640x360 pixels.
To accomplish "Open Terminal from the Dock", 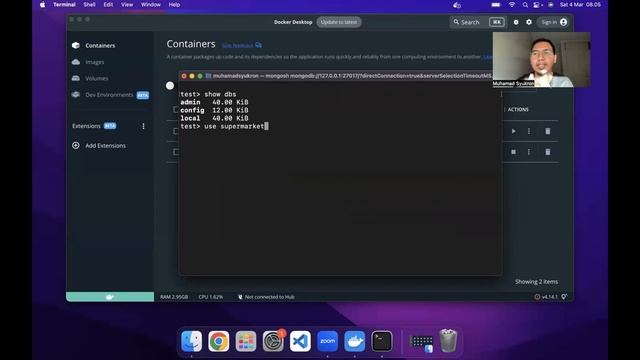I will (382, 341).
